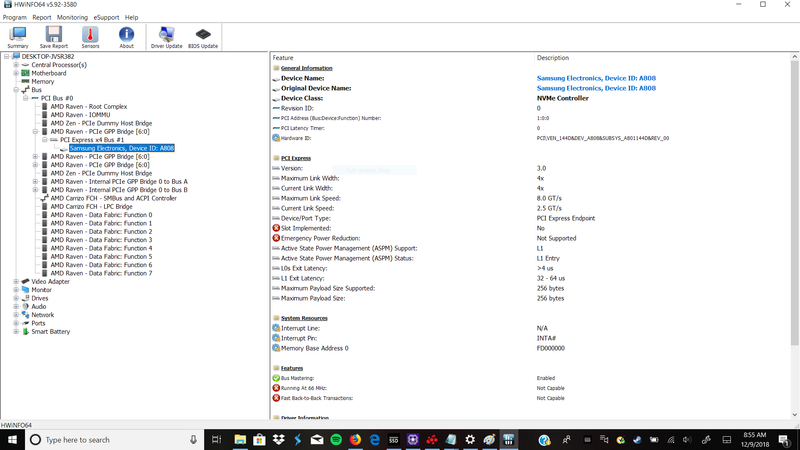Collapse the PCI Bus #0 node
Image resolution: width=800 pixels, height=450 pixels.
pyautogui.click(x=26, y=98)
